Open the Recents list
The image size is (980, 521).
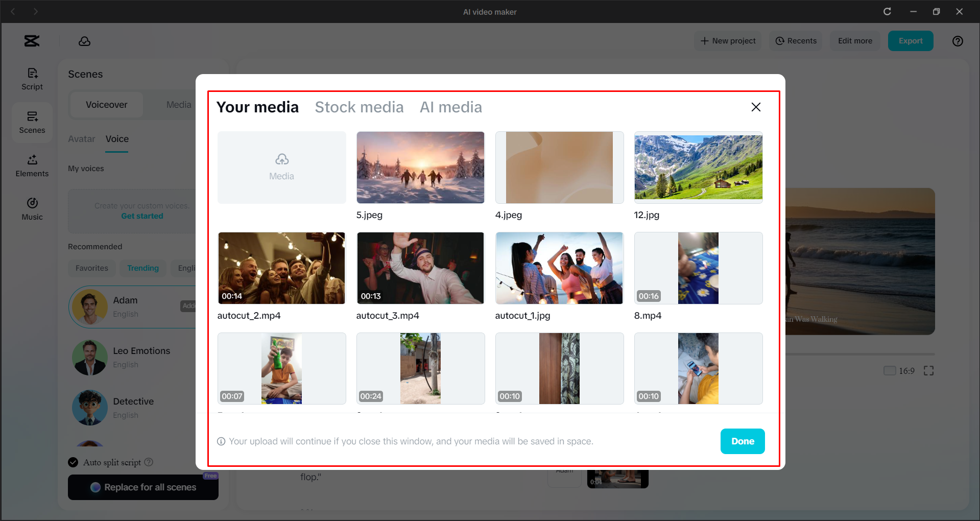(x=796, y=41)
